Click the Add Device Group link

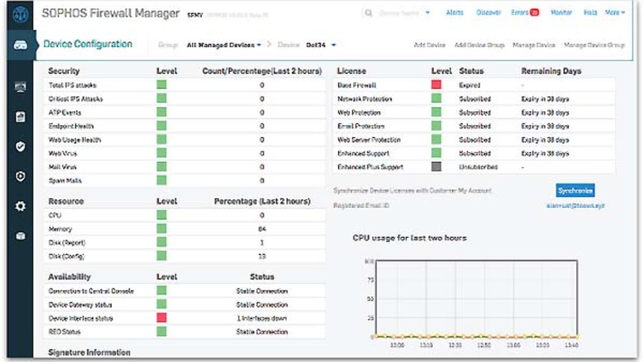click(x=479, y=46)
